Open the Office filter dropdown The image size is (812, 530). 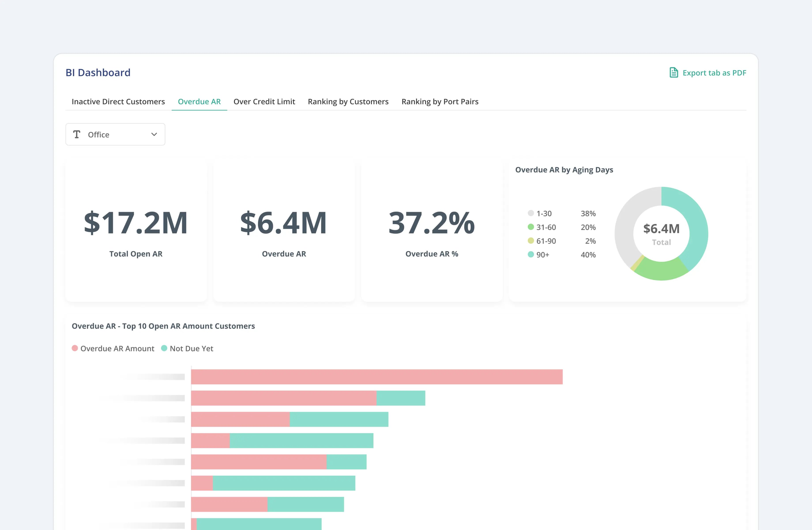coord(115,134)
